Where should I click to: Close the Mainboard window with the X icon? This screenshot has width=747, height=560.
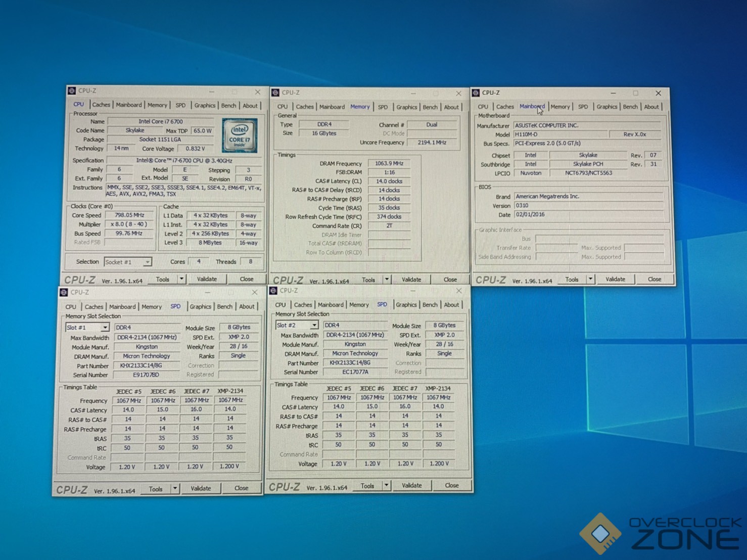point(658,93)
